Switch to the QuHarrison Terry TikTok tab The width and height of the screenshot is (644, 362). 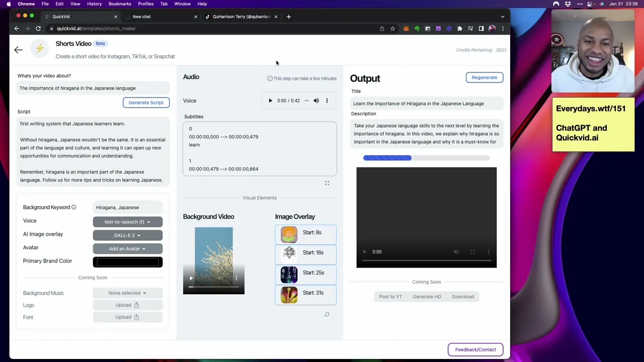pos(242,17)
